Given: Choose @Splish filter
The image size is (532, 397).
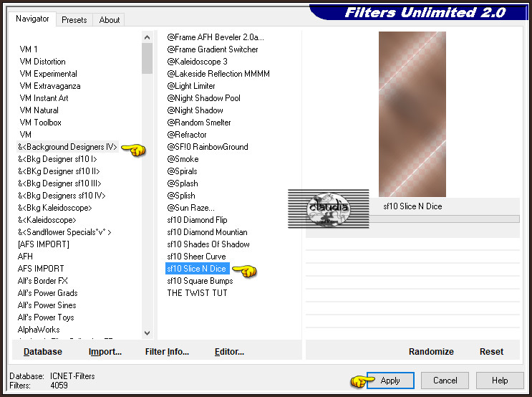Looking at the screenshot, I should tap(181, 196).
